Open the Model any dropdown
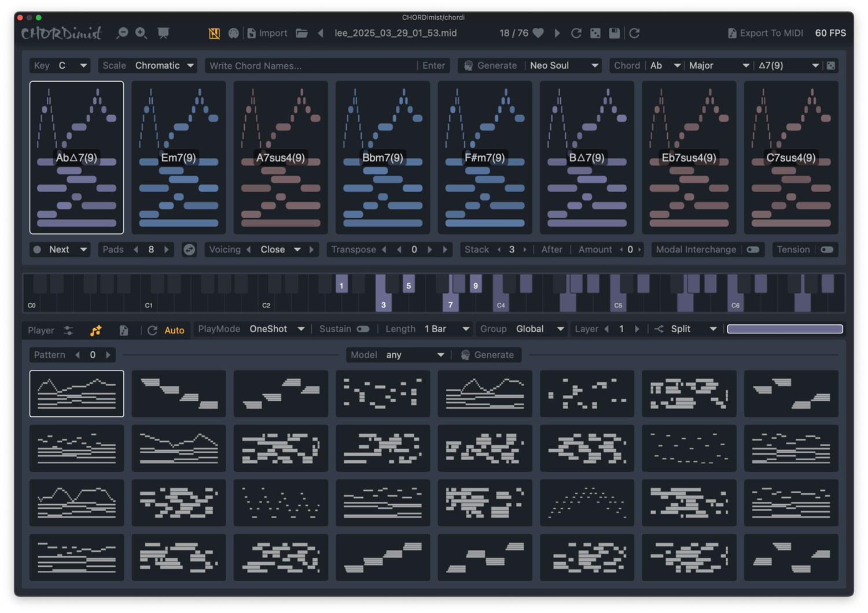The width and height of the screenshot is (868, 613). tap(415, 355)
